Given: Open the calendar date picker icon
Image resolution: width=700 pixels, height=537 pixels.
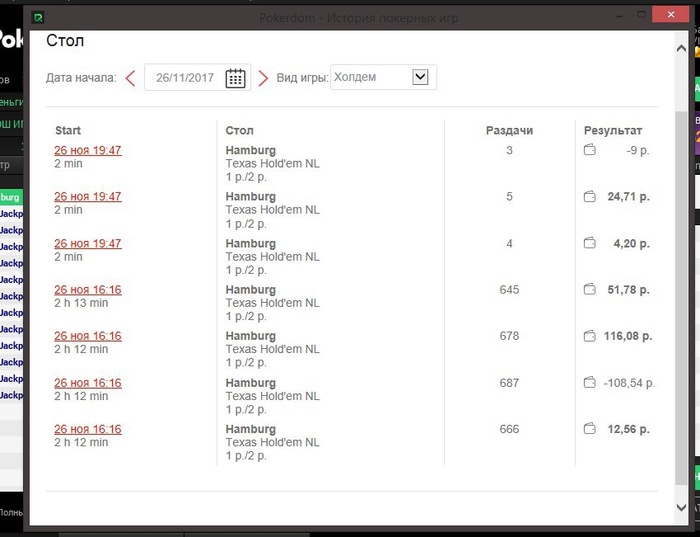Looking at the screenshot, I should [235, 78].
